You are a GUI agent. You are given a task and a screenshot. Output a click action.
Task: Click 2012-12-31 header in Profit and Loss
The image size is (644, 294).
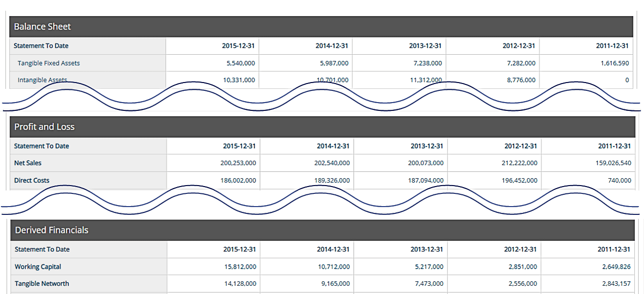pos(521,146)
